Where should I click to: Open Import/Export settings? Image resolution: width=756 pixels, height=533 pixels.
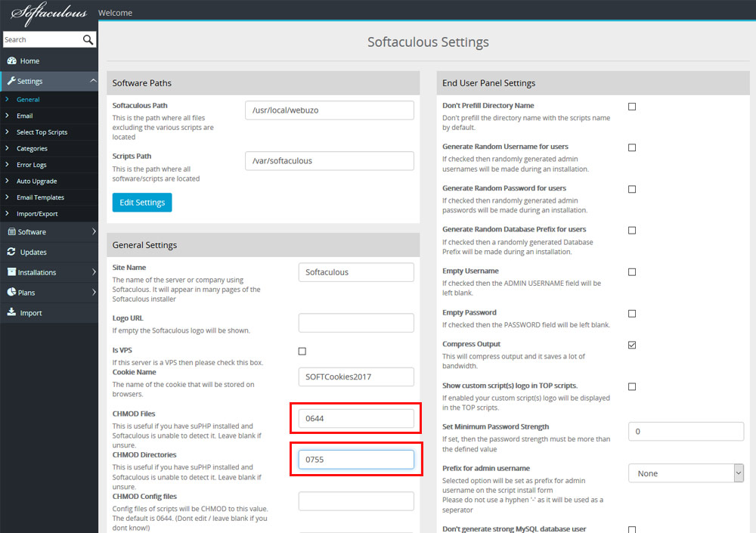(37, 214)
